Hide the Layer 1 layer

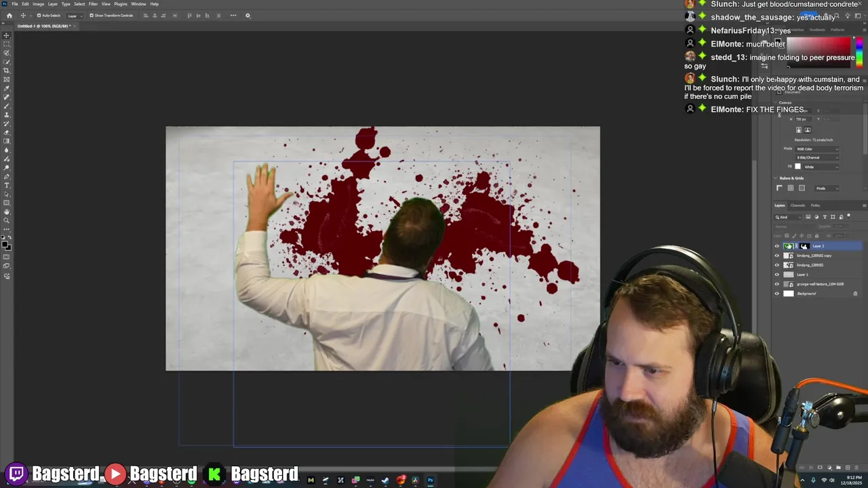777,274
